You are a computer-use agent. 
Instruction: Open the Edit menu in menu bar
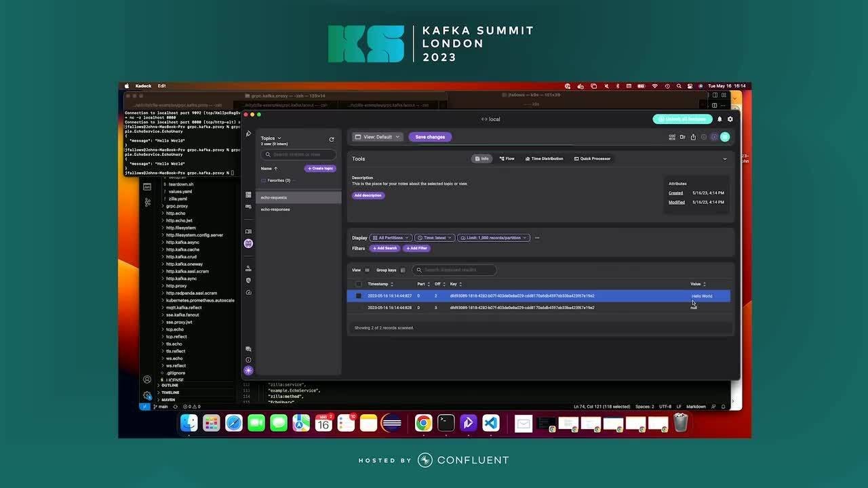point(162,86)
